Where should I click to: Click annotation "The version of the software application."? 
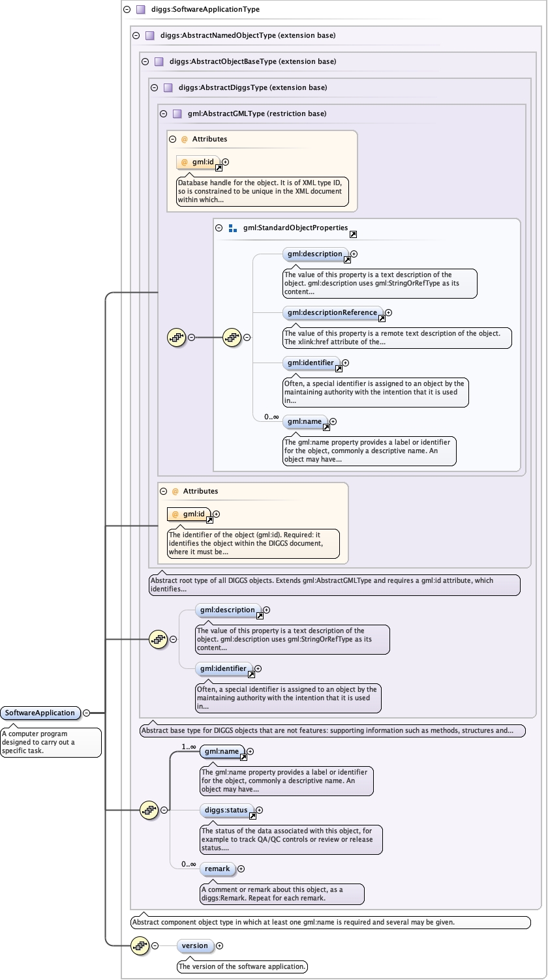point(242,966)
